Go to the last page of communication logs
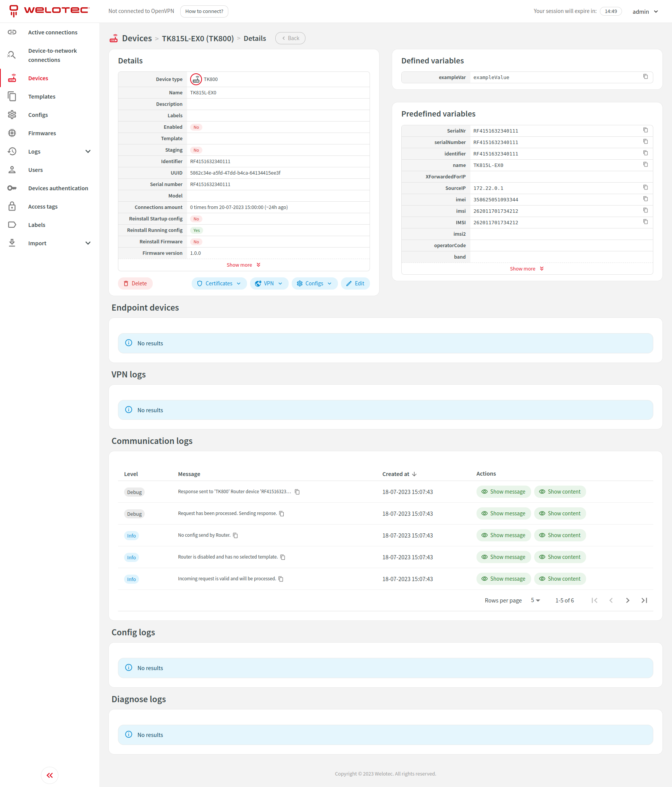 (x=644, y=600)
